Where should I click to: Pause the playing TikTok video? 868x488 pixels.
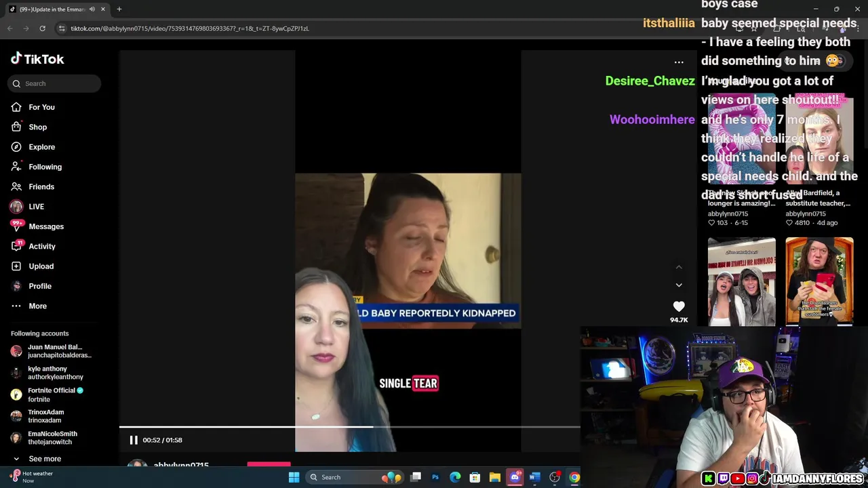point(134,440)
